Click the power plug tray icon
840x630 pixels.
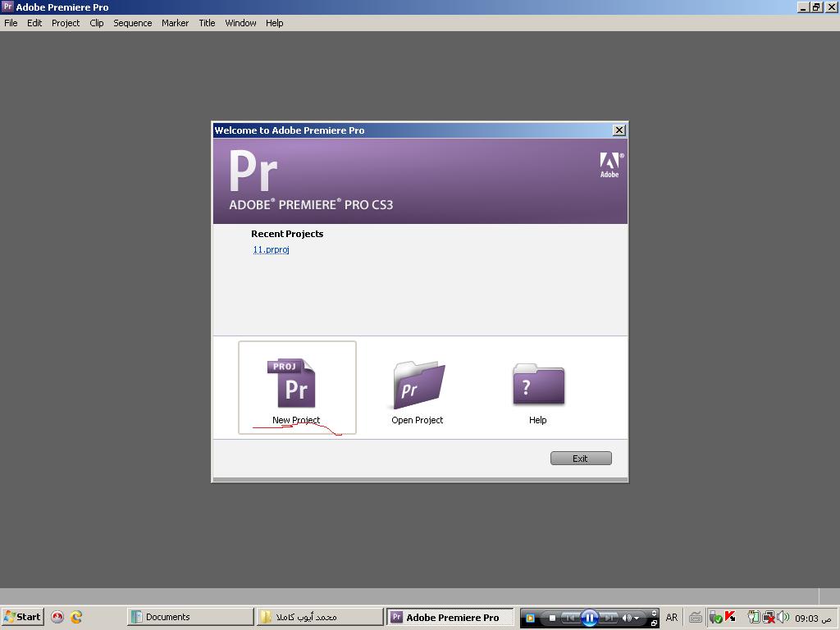click(x=754, y=618)
